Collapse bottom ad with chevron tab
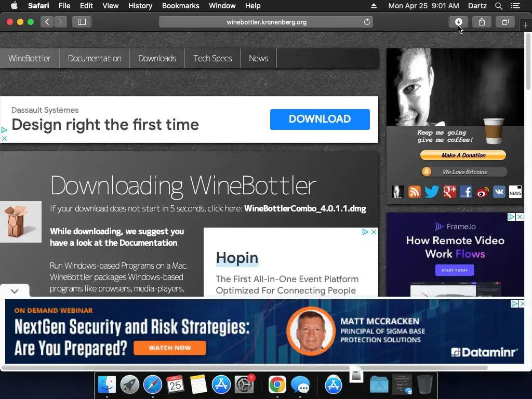Screen dimensions: 532x399 coord(15,291)
